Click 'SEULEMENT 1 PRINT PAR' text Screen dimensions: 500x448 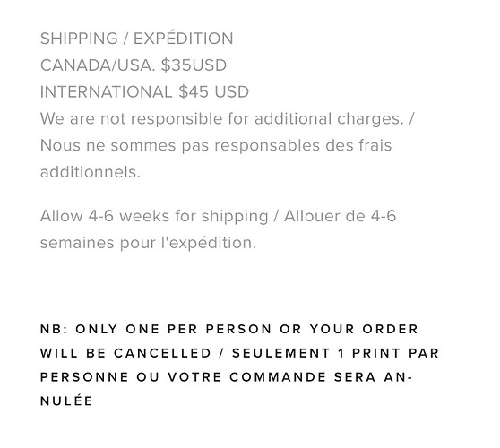tap(335, 353)
